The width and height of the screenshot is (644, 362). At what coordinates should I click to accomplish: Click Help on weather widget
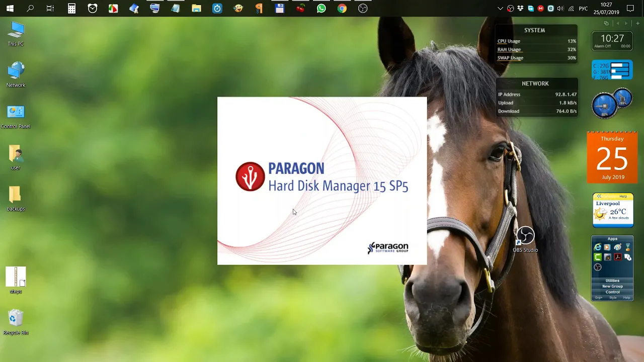point(623,196)
